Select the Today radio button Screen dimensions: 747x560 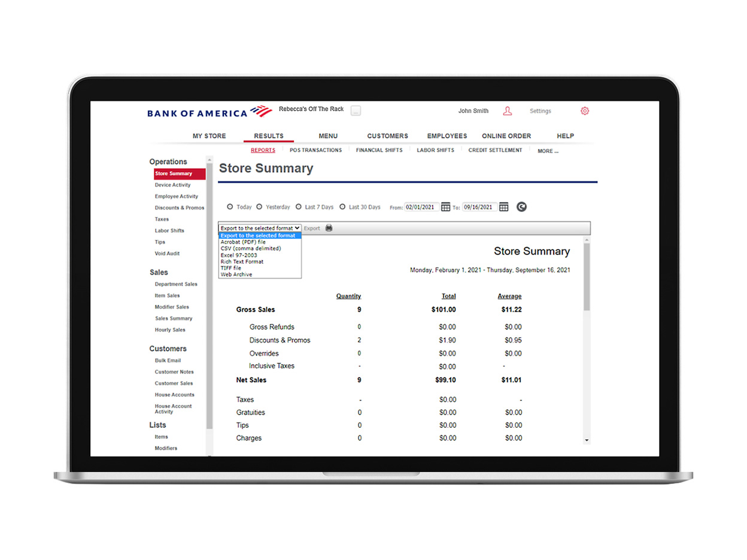(230, 207)
